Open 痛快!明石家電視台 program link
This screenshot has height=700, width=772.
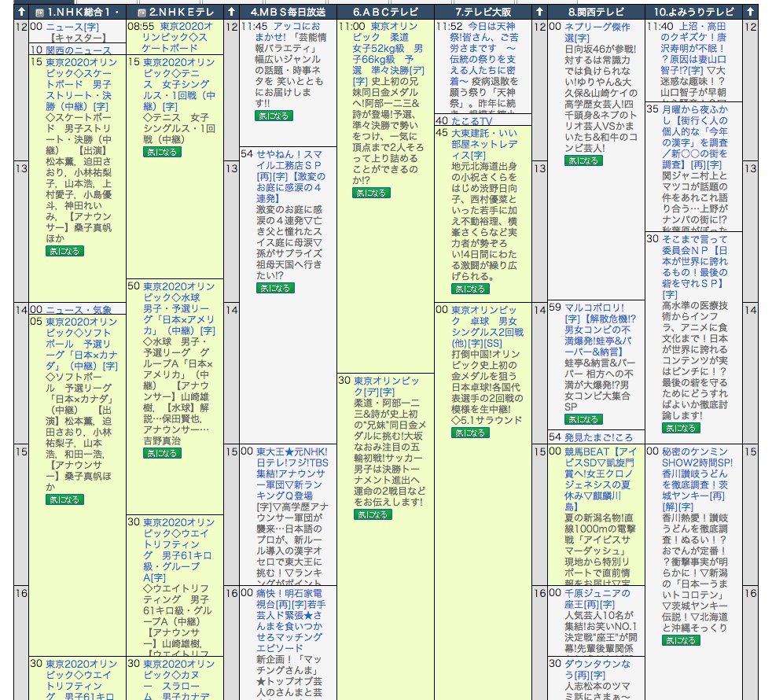(x=289, y=621)
